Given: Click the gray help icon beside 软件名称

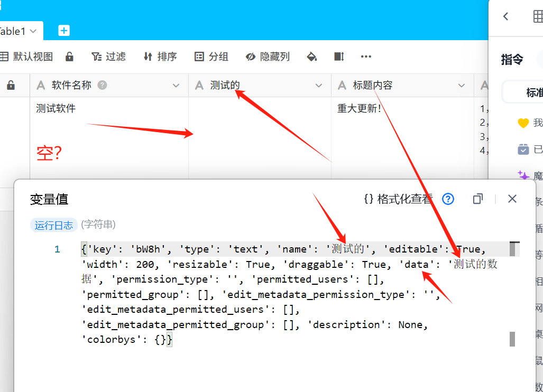Looking at the screenshot, I should [x=103, y=85].
